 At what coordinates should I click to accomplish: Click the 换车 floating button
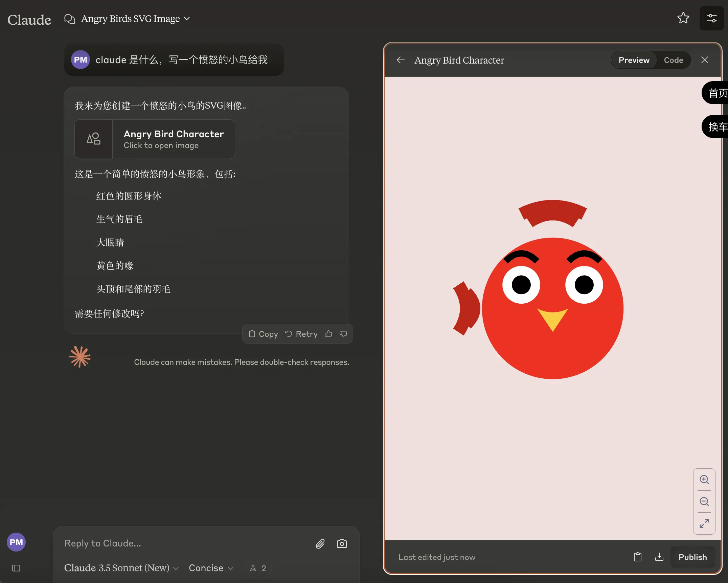pyautogui.click(x=715, y=127)
